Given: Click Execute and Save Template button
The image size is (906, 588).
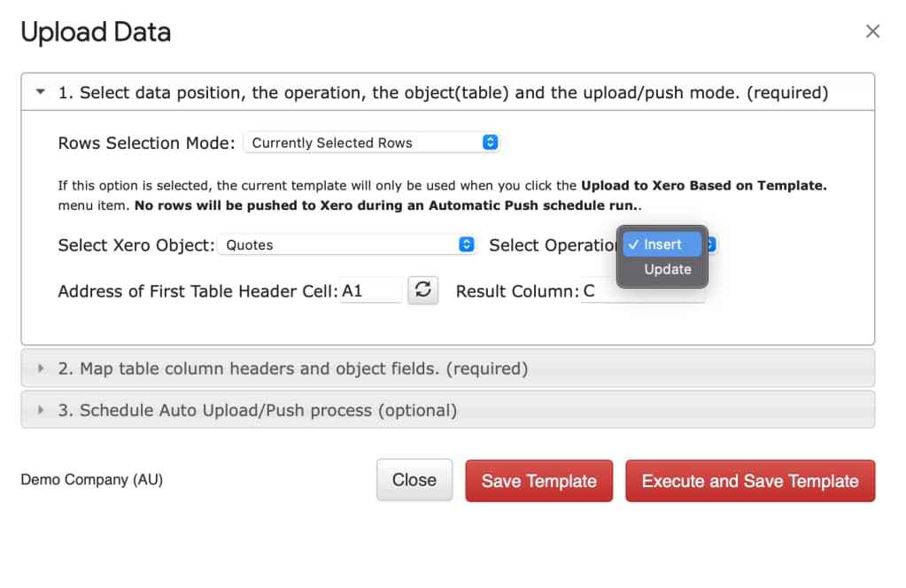Looking at the screenshot, I should (750, 481).
